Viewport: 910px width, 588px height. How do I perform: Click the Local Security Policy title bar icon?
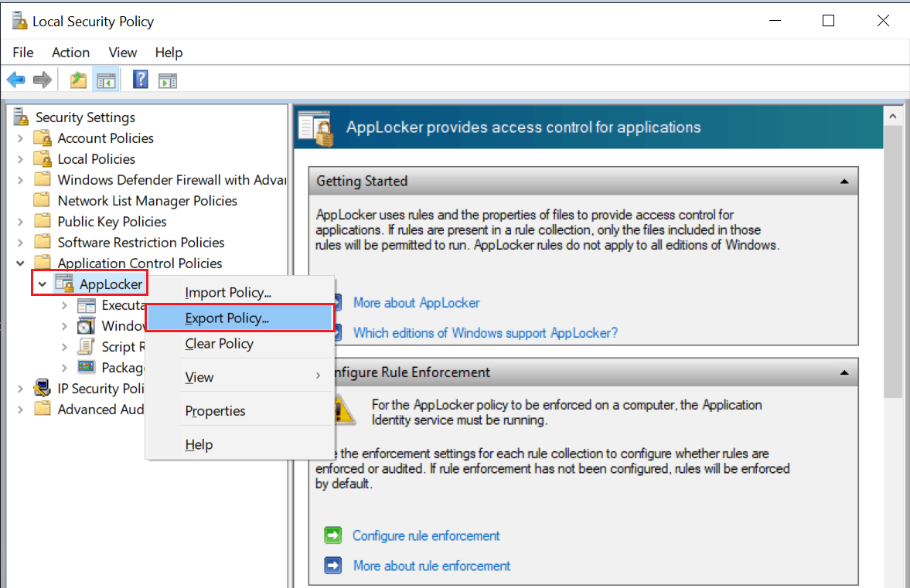(x=19, y=21)
